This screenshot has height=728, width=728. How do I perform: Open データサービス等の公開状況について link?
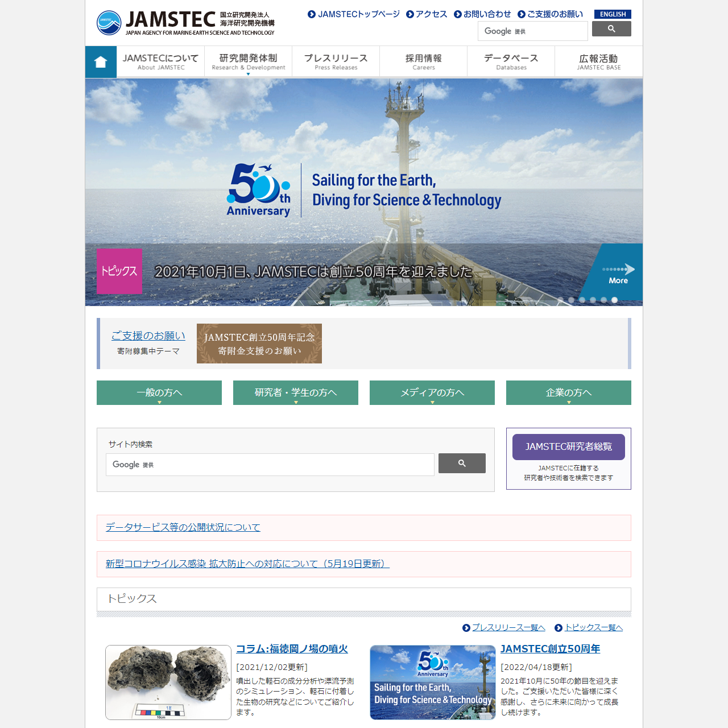point(183,527)
